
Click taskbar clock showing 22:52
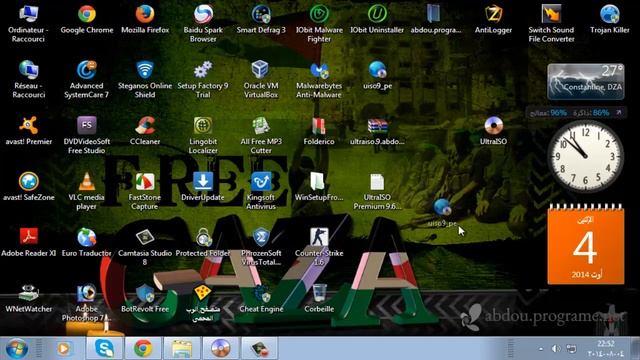(606, 349)
